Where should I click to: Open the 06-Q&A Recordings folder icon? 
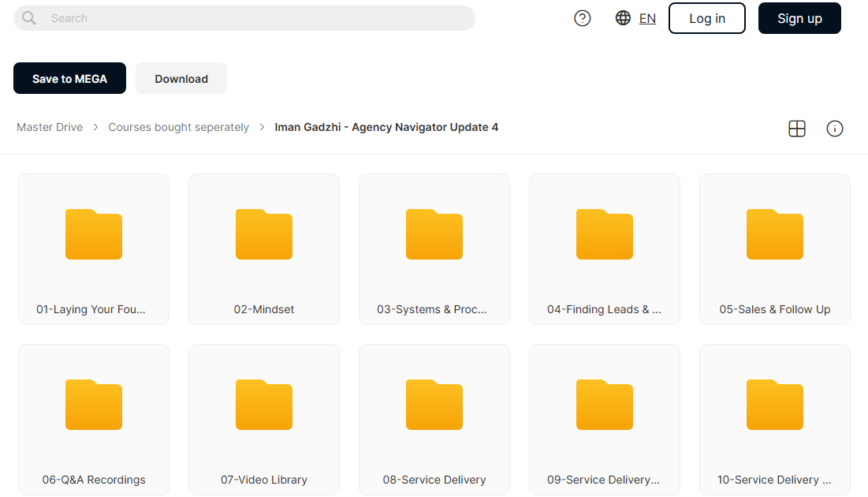94,405
